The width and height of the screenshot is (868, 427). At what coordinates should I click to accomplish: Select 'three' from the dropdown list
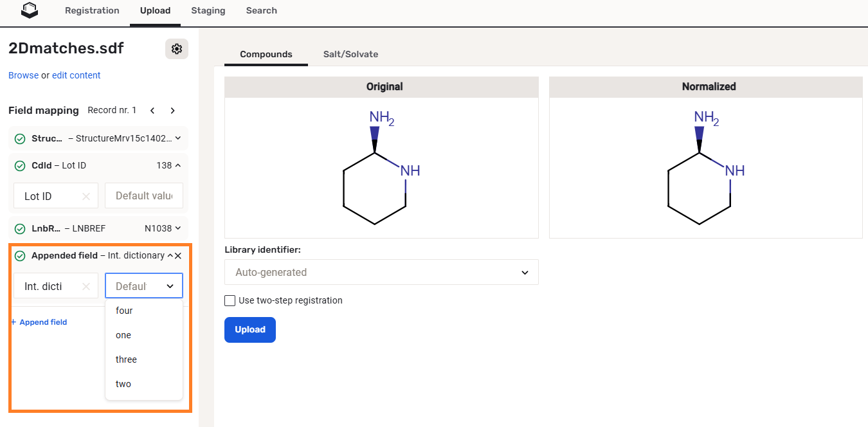[x=126, y=359]
